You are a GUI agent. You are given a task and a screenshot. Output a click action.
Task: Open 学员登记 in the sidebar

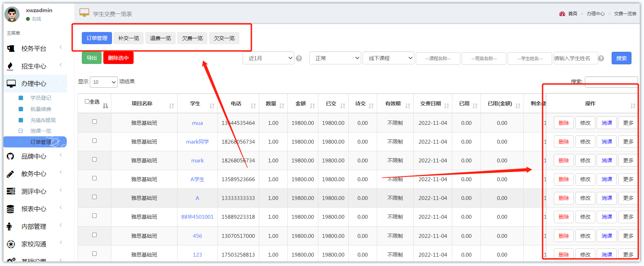coord(41,98)
